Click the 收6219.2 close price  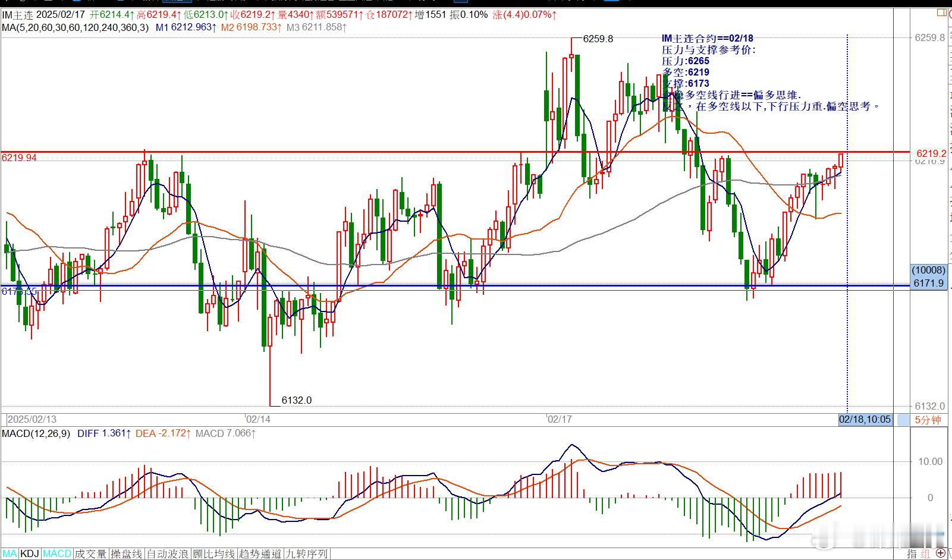253,15
